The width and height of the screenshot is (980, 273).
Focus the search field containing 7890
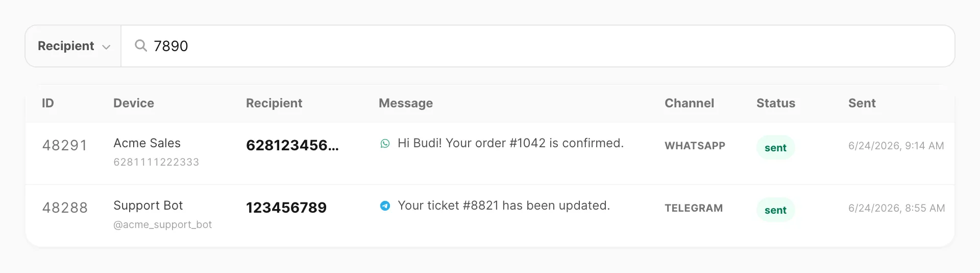click(x=537, y=46)
